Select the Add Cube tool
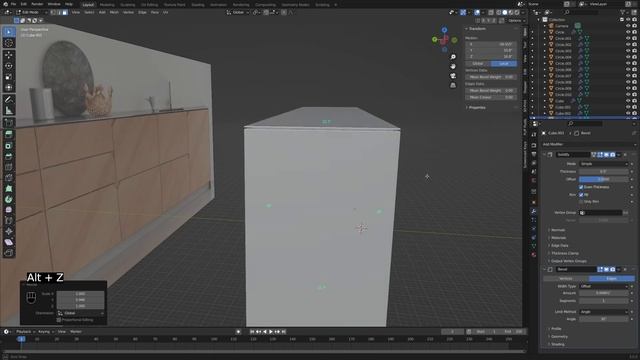 (9, 123)
